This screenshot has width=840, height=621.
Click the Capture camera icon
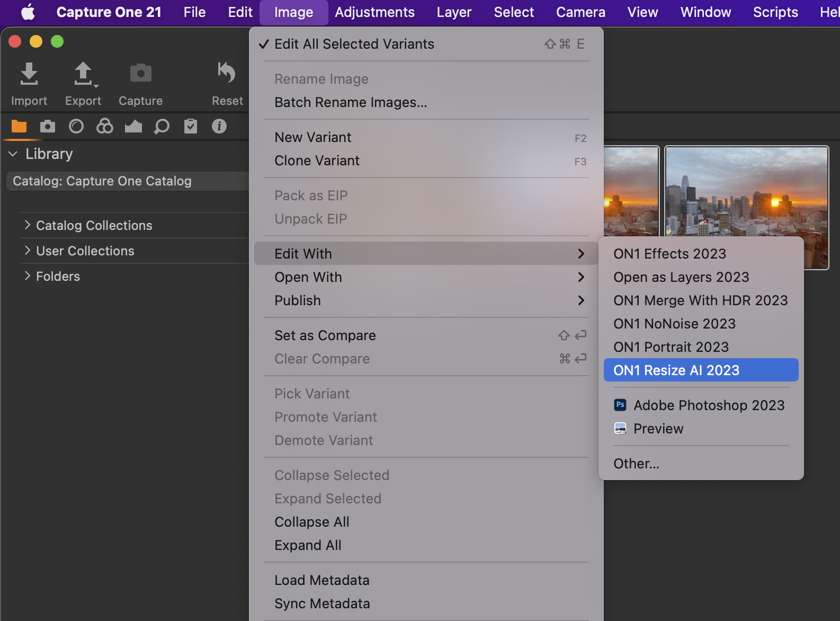tap(140, 74)
